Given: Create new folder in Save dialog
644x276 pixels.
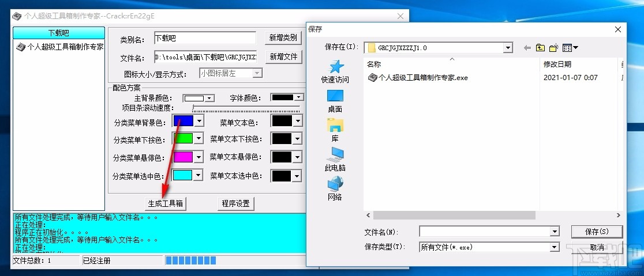Looking at the screenshot, I should pos(554,48).
